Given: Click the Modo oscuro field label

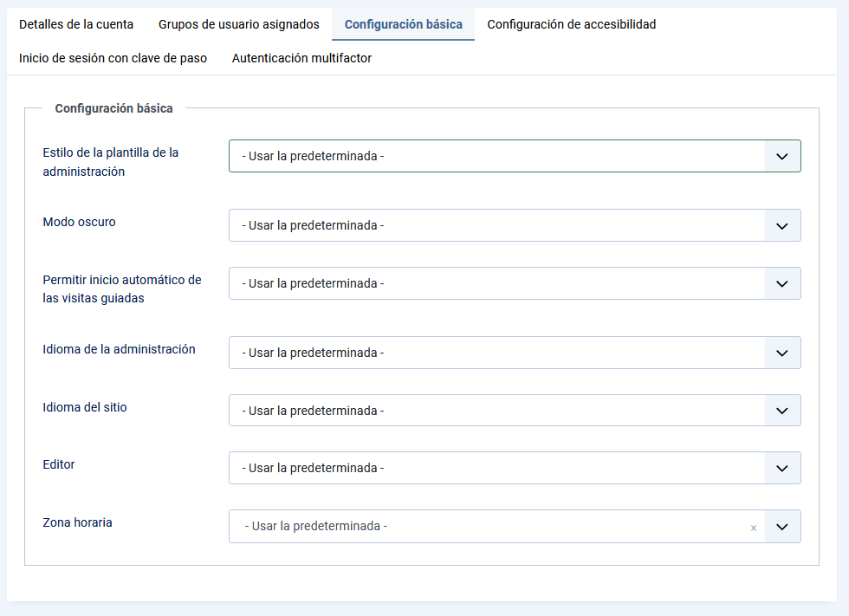Looking at the screenshot, I should point(79,222).
